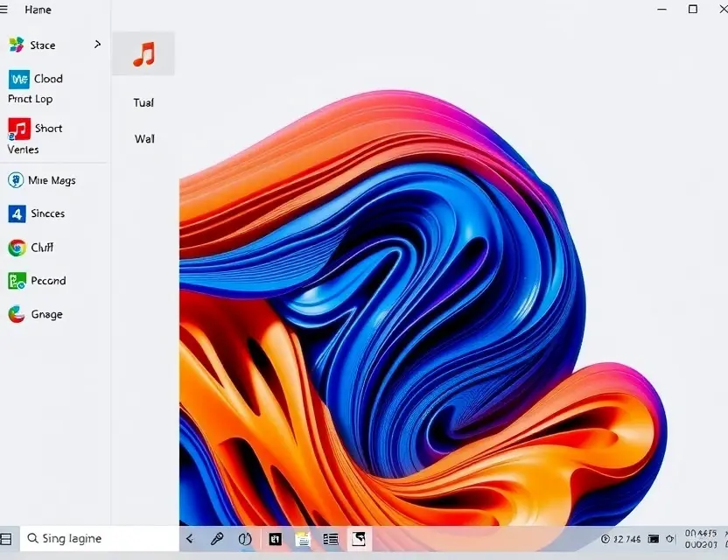Click the Miie Megs round icon
Screen dimensions: 728x560
coord(16,180)
